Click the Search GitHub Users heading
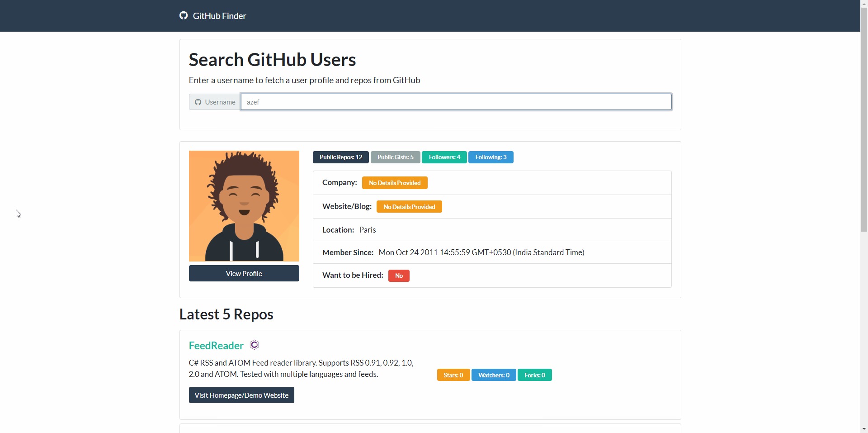 point(273,60)
